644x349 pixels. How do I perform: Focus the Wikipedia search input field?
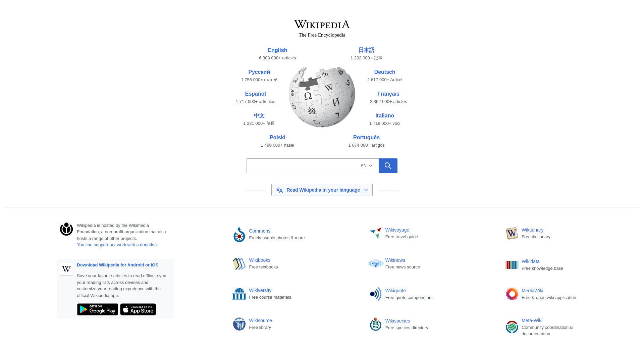coord(302,166)
